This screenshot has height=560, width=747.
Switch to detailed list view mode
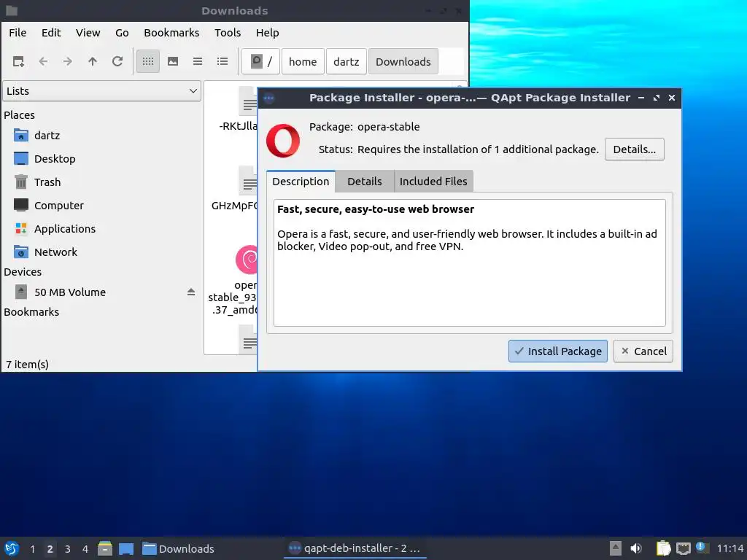pyautogui.click(x=222, y=61)
